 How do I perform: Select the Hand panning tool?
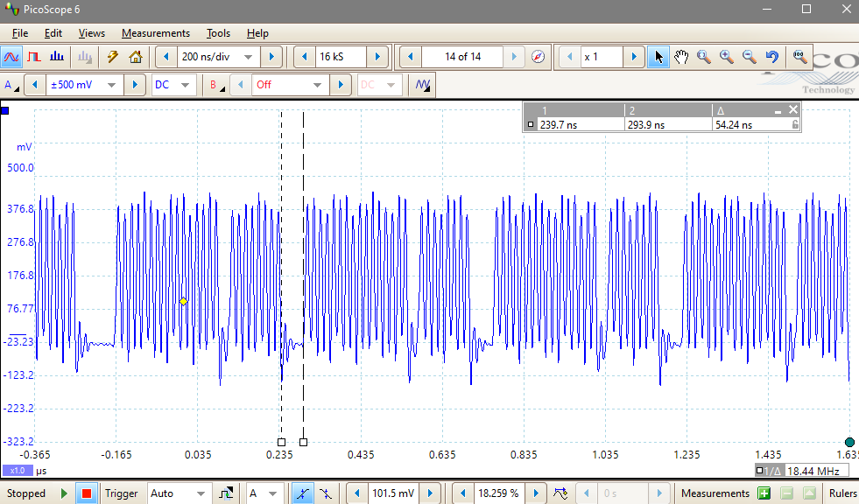(x=681, y=56)
